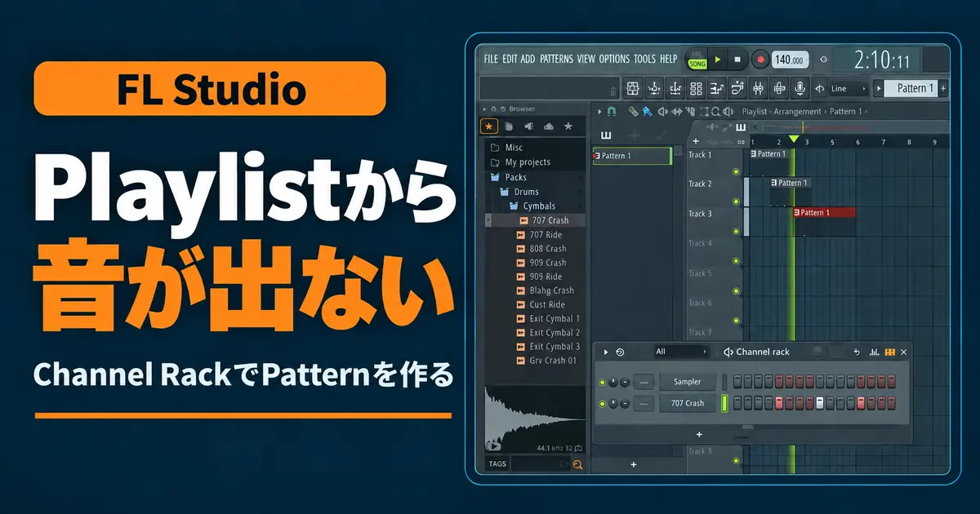This screenshot has height=514, width=980.
Task: Open the Browser menu arrow at panel top
Action: click(x=484, y=109)
